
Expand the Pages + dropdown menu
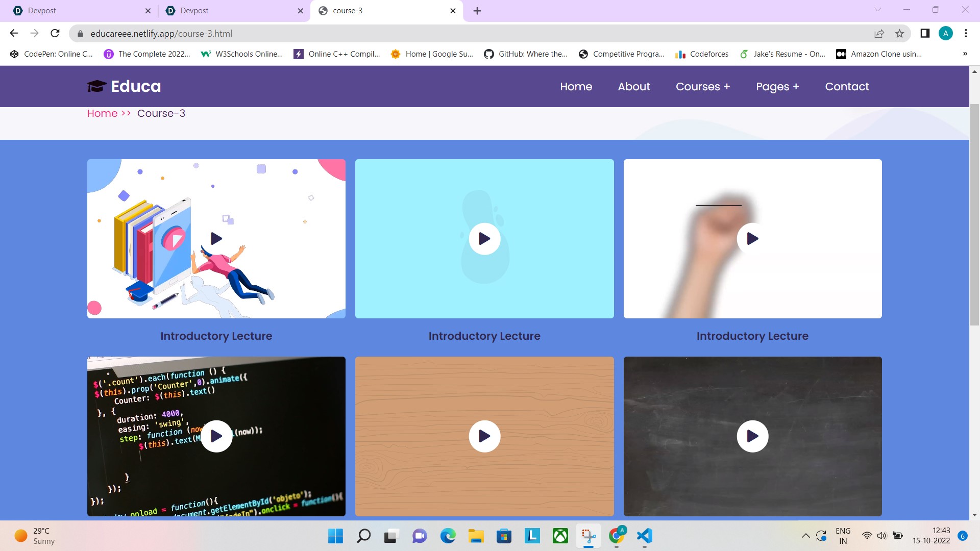(777, 87)
